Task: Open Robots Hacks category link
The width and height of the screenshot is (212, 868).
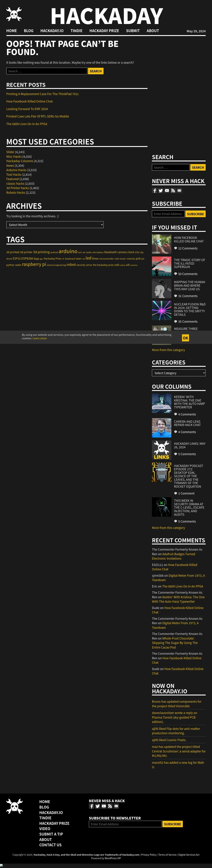Action: 16,193
